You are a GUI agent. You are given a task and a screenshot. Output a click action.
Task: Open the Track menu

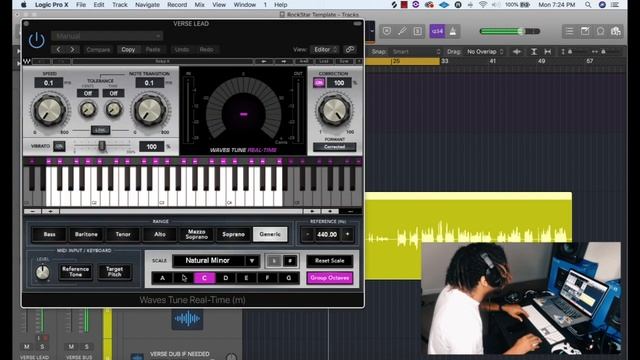pos(120,5)
